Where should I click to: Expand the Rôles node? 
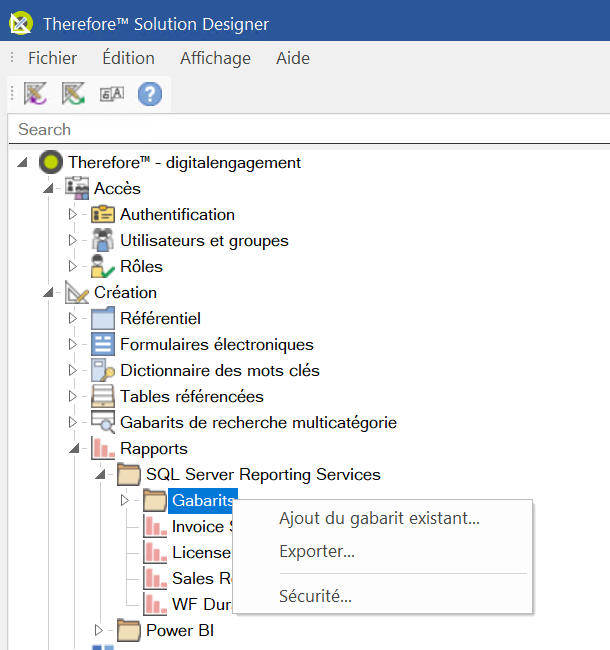click(x=73, y=266)
